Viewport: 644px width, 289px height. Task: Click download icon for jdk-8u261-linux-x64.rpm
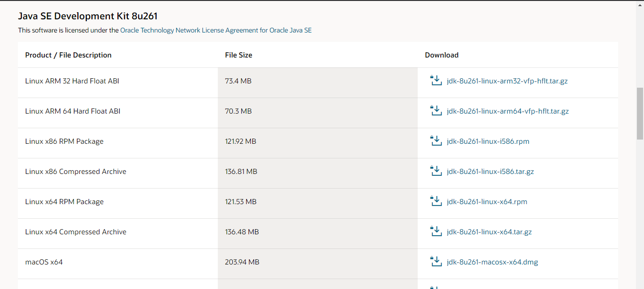pyautogui.click(x=436, y=201)
